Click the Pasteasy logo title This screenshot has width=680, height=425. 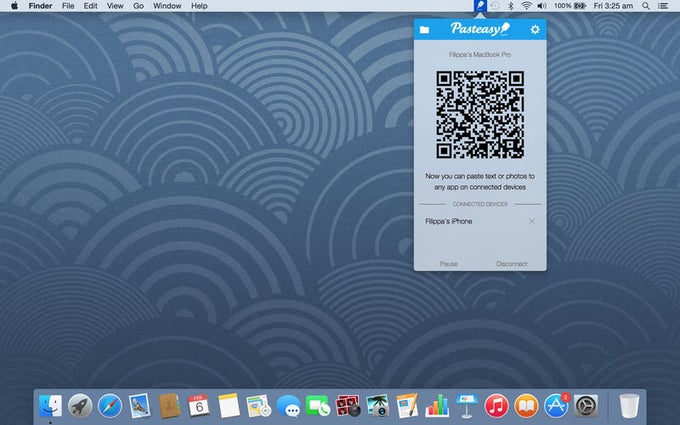tap(480, 29)
